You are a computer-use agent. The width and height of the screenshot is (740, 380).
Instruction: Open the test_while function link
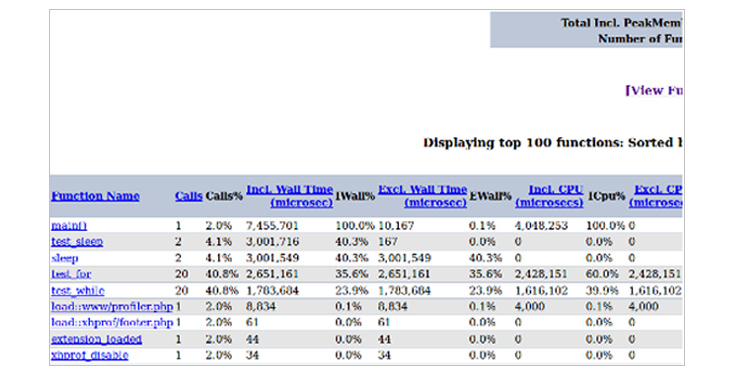(78, 291)
